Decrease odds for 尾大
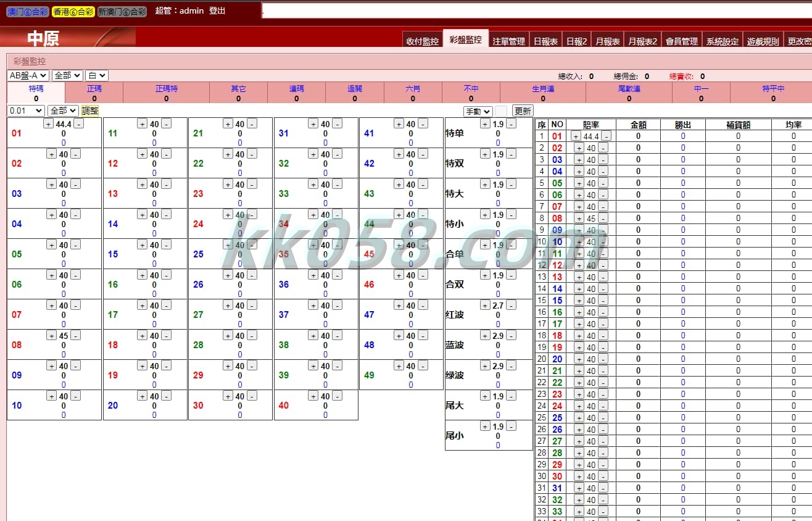Image resolution: width=812 pixels, height=521 pixels. pos(511,396)
